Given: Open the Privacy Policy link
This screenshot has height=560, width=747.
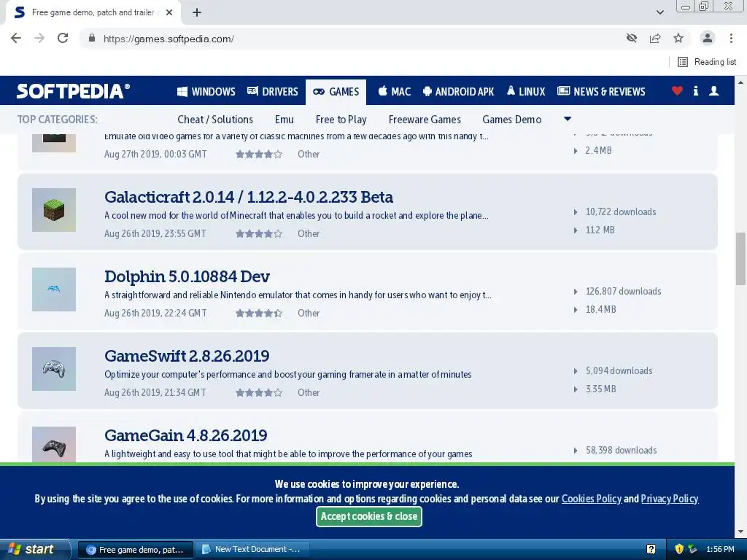Looking at the screenshot, I should pos(670,499).
